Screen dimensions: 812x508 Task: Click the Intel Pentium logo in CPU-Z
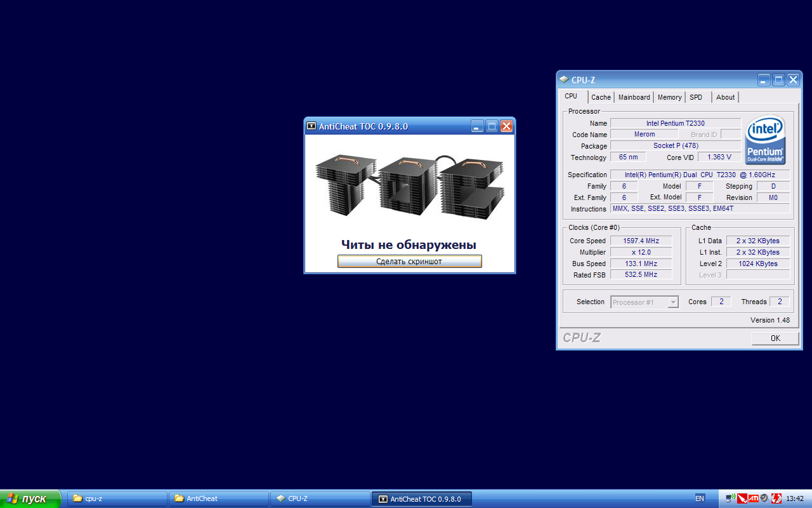(766, 139)
